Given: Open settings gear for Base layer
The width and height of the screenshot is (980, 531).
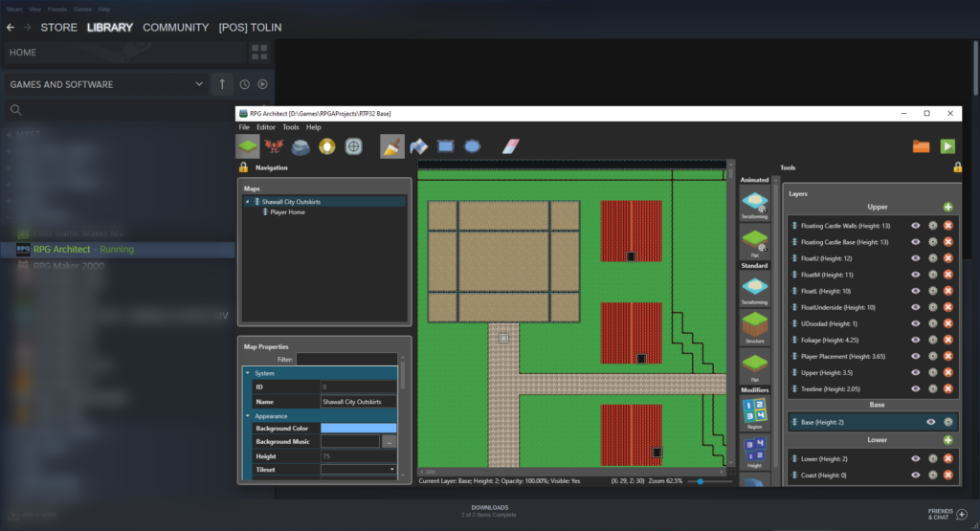Looking at the screenshot, I should pyautogui.click(x=948, y=422).
